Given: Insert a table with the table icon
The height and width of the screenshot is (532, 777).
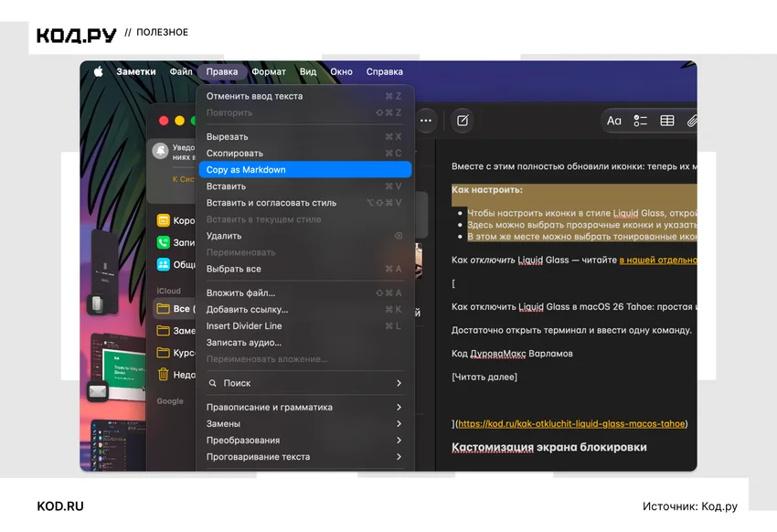Looking at the screenshot, I should pyautogui.click(x=667, y=121).
